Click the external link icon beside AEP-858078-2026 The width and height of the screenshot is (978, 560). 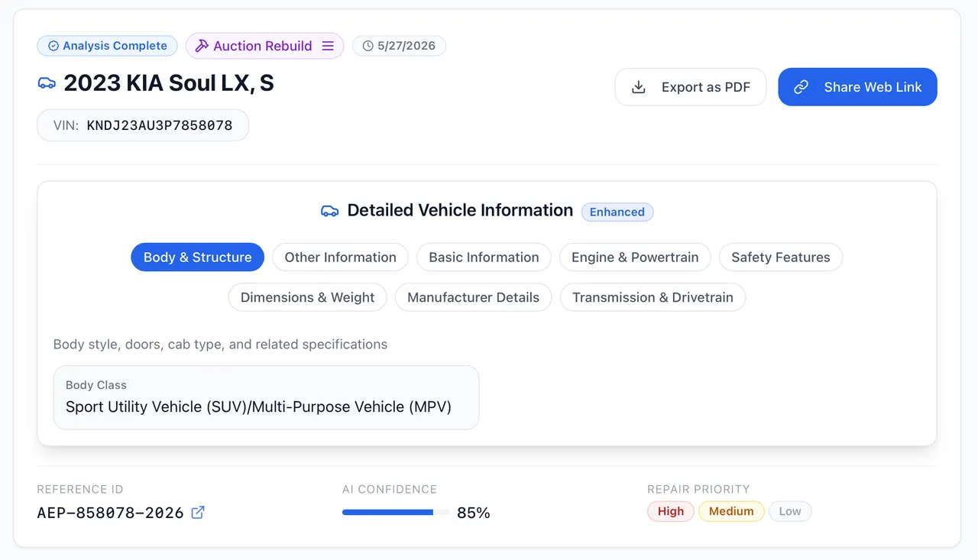point(198,513)
